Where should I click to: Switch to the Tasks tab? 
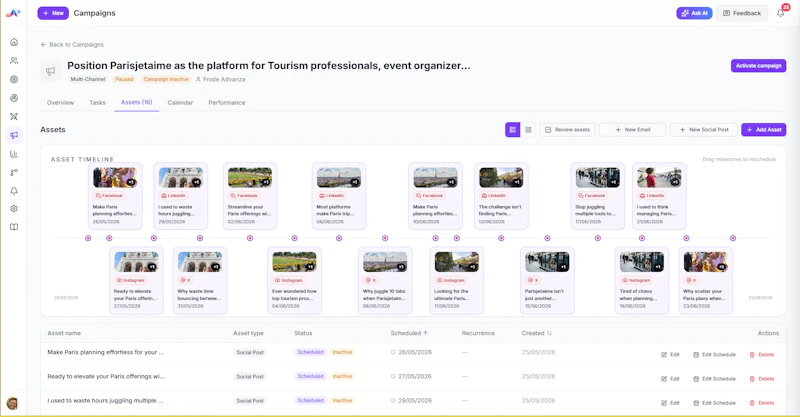click(x=97, y=103)
